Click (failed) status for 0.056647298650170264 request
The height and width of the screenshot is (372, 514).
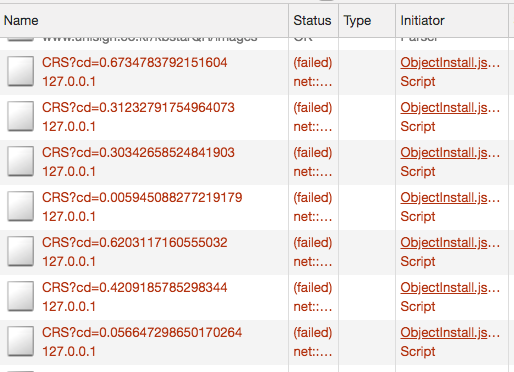point(313,333)
